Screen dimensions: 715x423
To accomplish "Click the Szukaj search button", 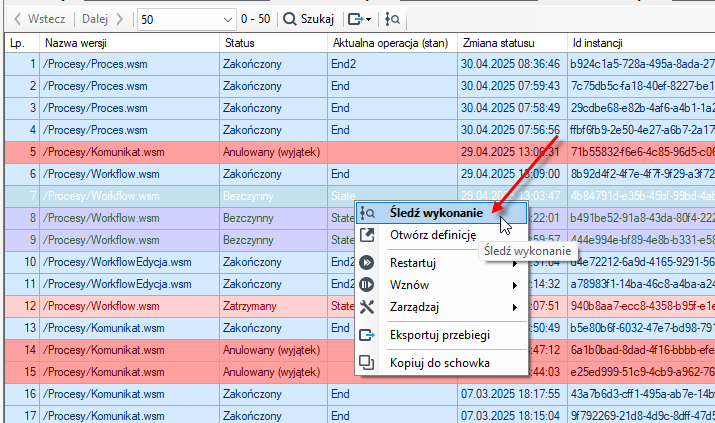I will 309,19.
